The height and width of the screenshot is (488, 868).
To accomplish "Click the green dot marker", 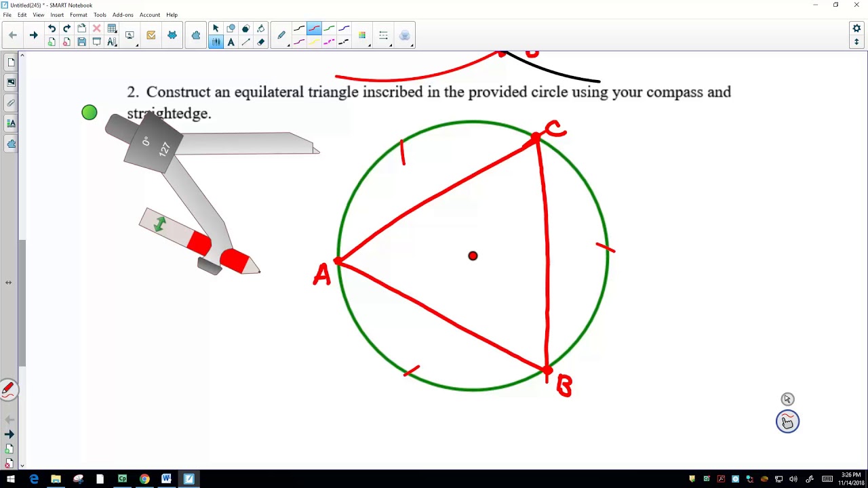I will tap(90, 113).
